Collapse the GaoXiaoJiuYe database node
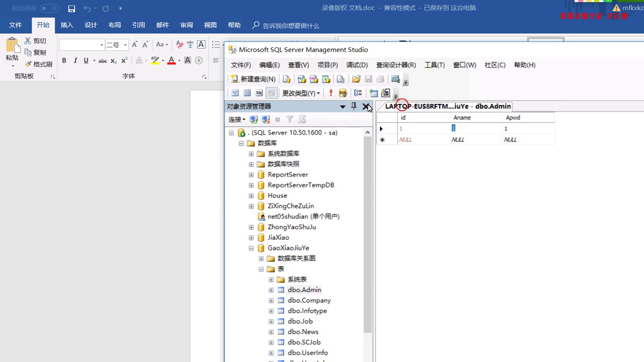The height and width of the screenshot is (362, 644). (x=251, y=248)
